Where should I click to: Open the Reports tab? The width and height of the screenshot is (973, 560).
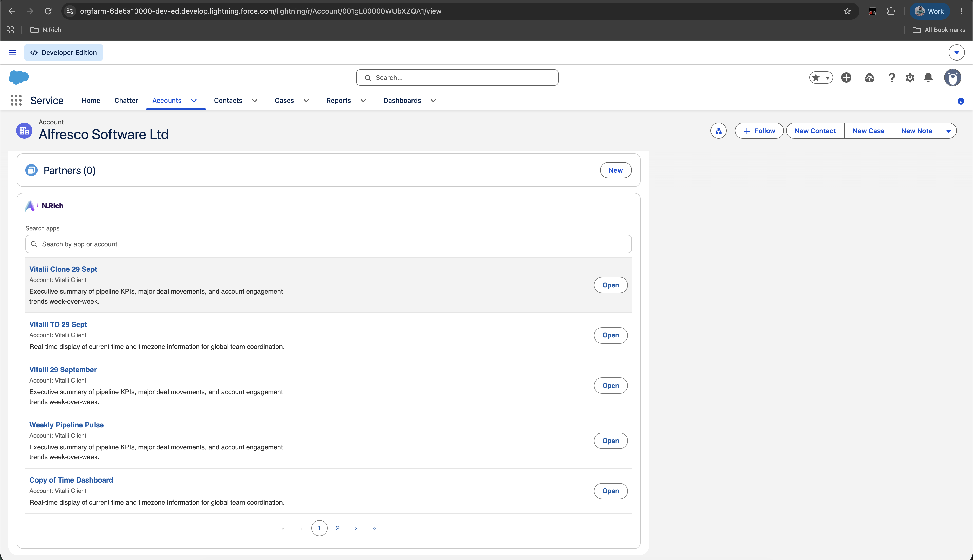click(339, 101)
